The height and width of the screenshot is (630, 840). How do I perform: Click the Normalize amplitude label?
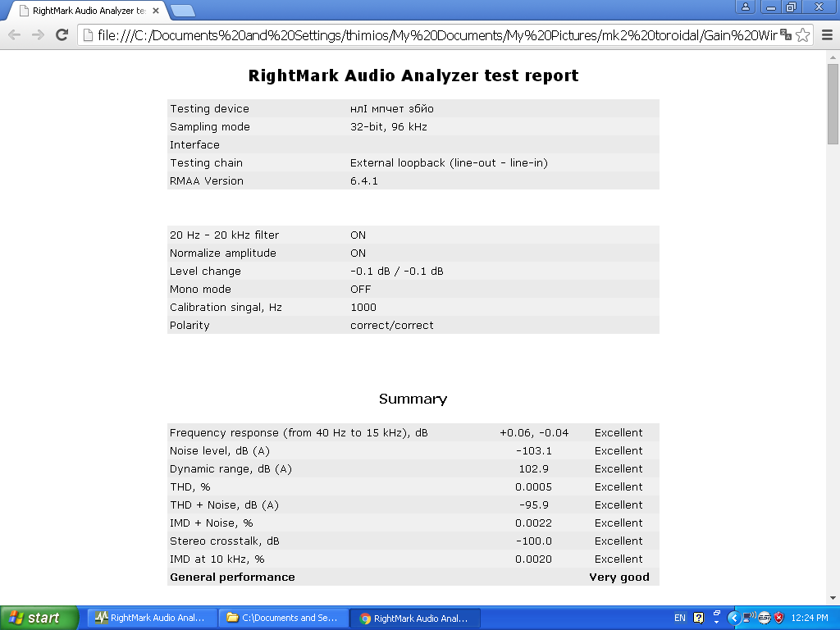click(x=223, y=253)
